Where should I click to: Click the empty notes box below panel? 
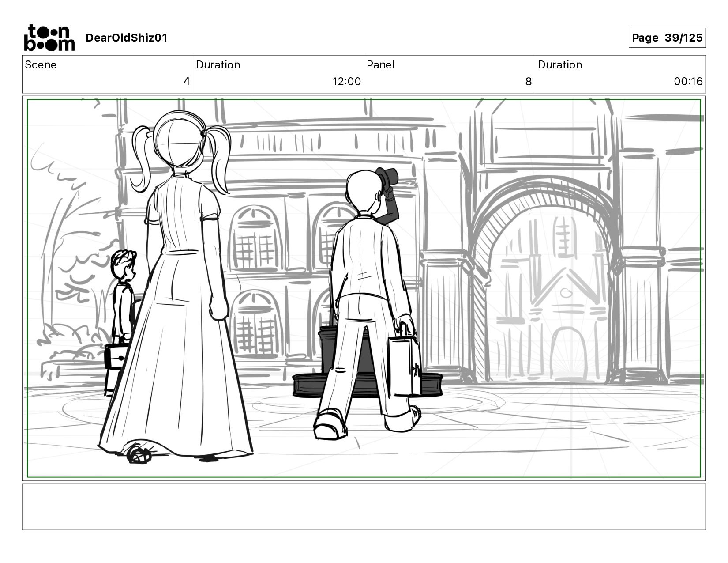click(364, 507)
